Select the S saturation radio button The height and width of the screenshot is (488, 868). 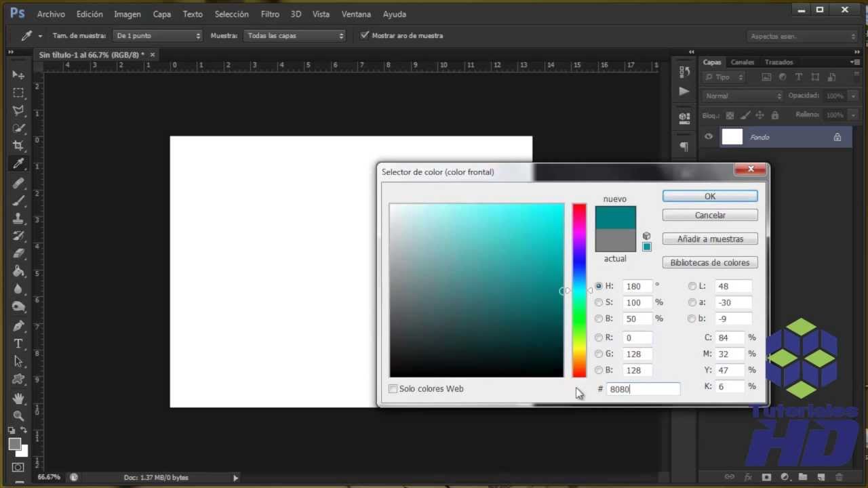point(599,302)
